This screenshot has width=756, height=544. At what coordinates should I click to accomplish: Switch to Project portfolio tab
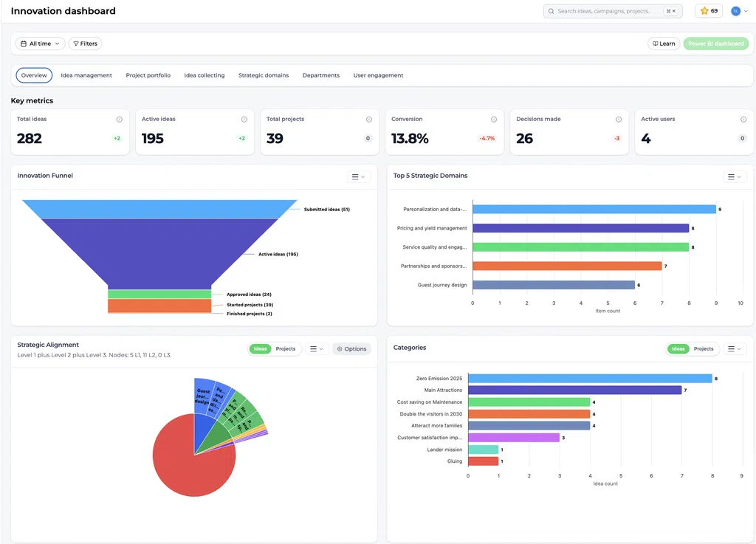(x=148, y=75)
